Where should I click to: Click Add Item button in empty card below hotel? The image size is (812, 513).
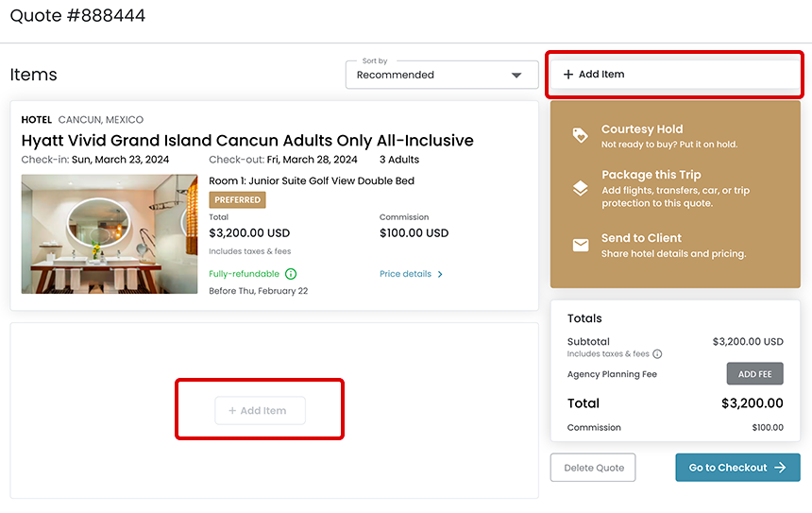click(261, 411)
